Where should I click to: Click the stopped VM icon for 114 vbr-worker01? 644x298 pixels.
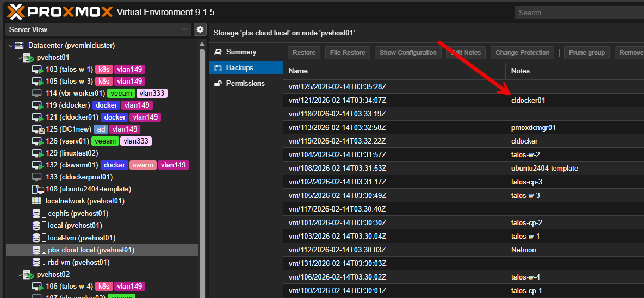37,93
